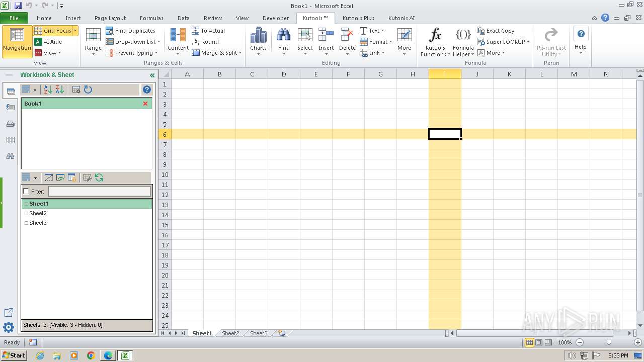Click To Actual button
644x362 pixels.
click(x=208, y=31)
